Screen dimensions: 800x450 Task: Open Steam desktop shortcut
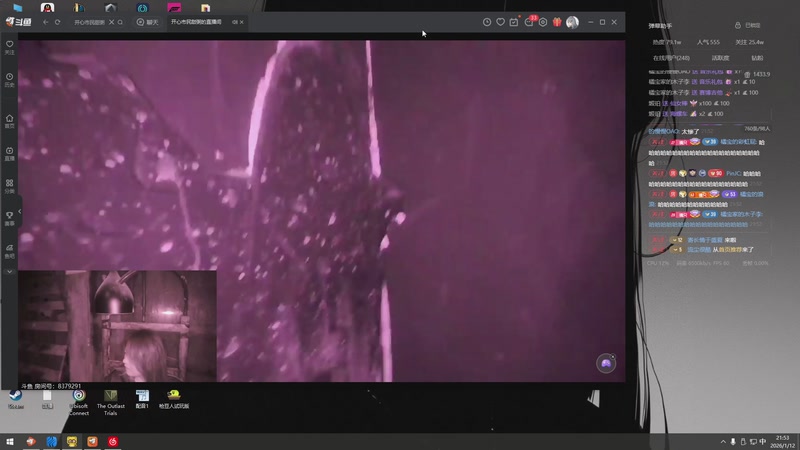15,399
